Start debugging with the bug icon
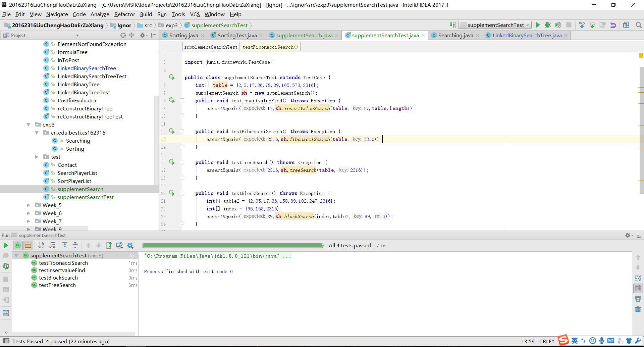 point(548,25)
